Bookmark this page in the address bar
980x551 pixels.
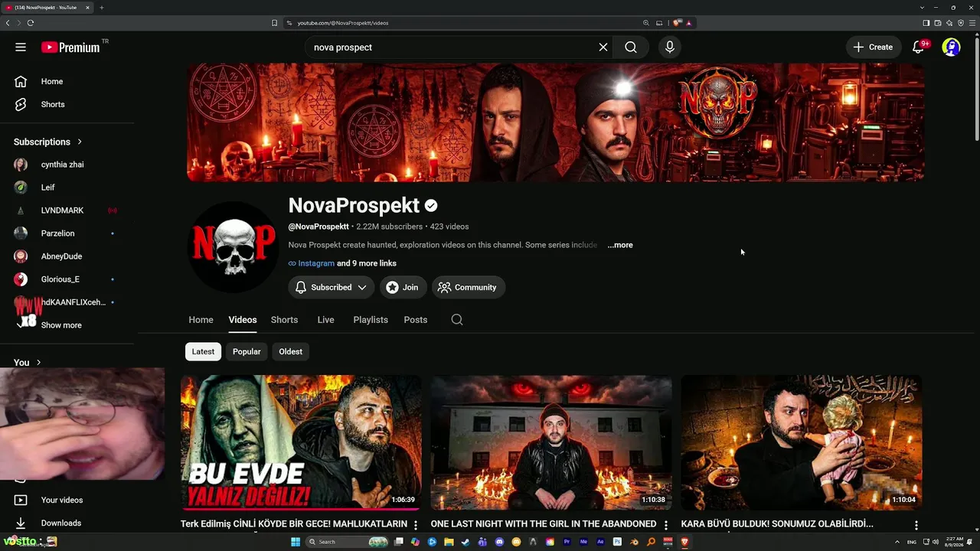(x=274, y=23)
